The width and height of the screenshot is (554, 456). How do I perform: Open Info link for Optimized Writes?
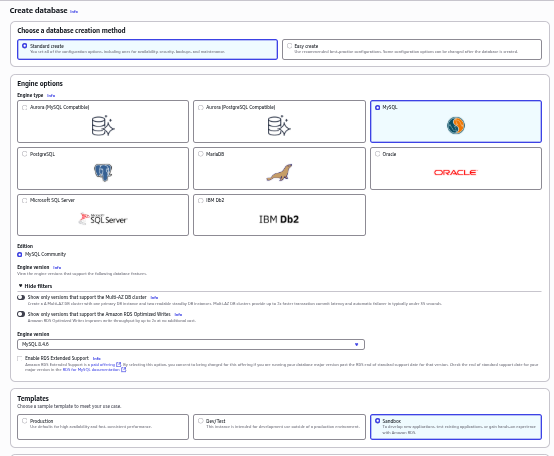click(178, 314)
